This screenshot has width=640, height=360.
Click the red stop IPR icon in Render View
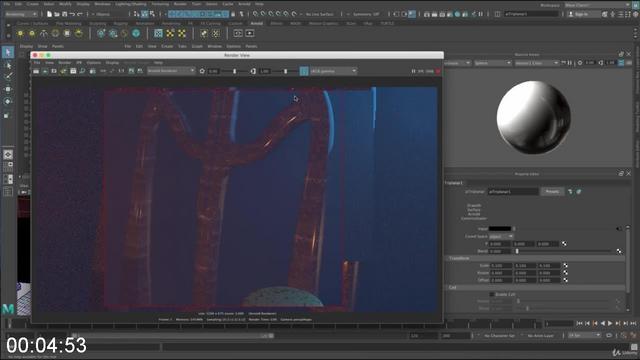coord(438,71)
